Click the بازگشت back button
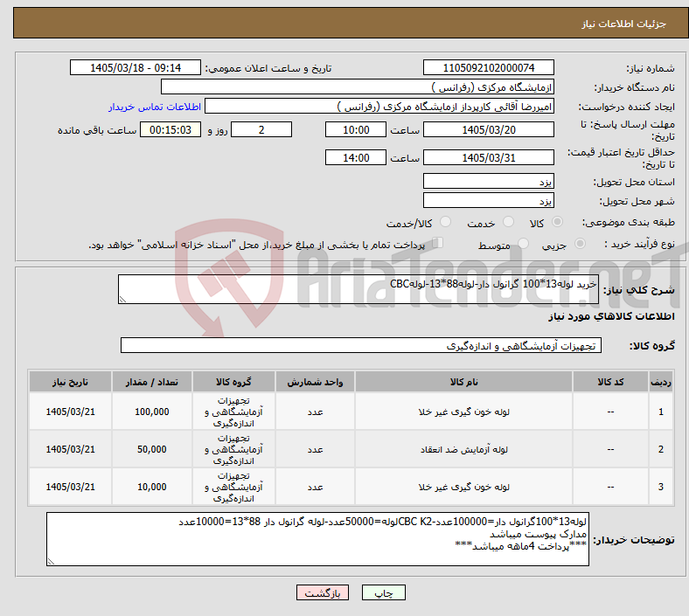689x616 pixels. [323, 592]
